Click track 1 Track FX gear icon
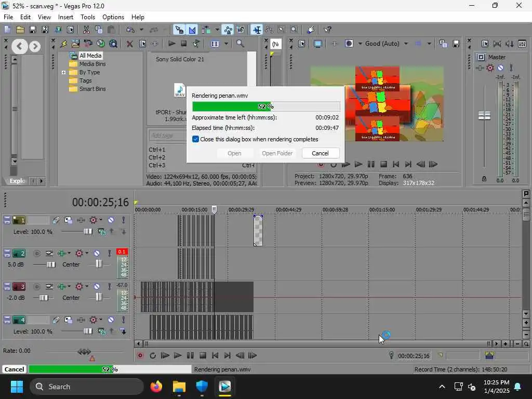532x399 pixels. (94, 220)
